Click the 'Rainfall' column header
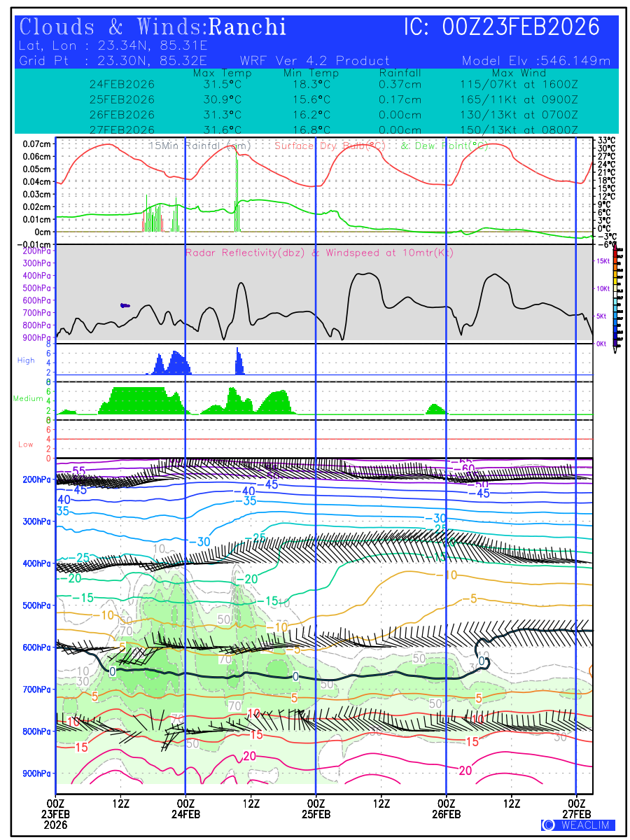 pos(400,73)
